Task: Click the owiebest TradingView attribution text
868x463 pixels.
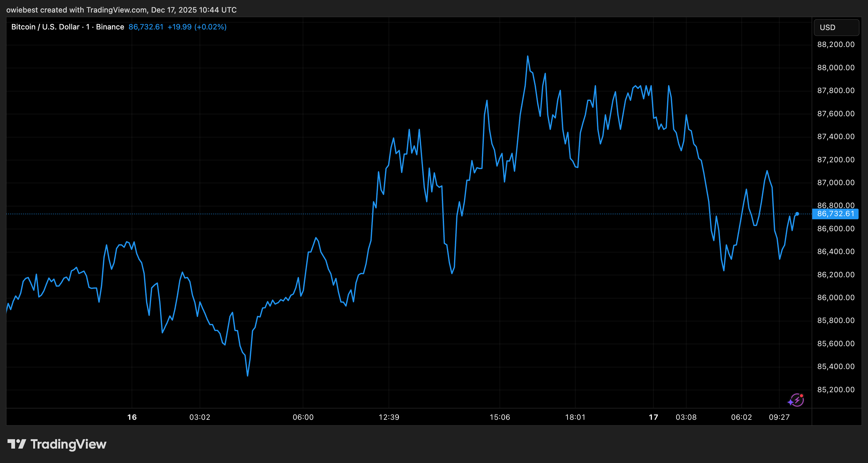Action: point(122,10)
